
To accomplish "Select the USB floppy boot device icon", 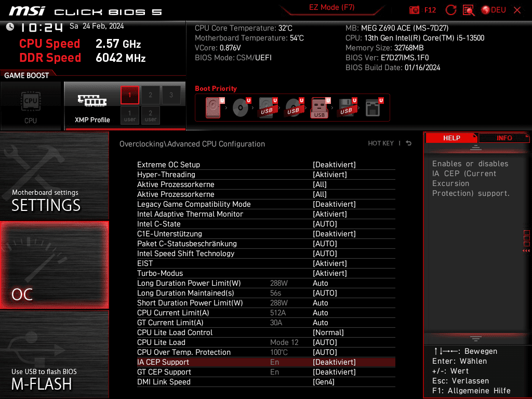I will click(347, 108).
